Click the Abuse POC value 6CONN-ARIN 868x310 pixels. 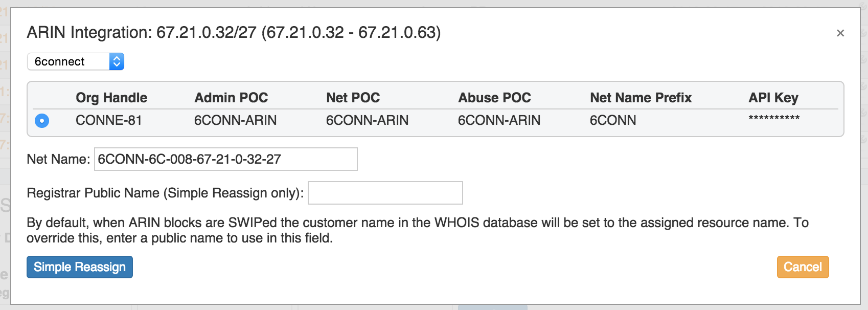click(x=499, y=120)
